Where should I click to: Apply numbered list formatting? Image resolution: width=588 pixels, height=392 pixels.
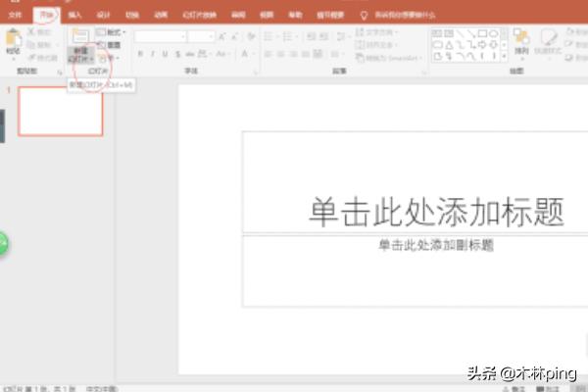287,36
